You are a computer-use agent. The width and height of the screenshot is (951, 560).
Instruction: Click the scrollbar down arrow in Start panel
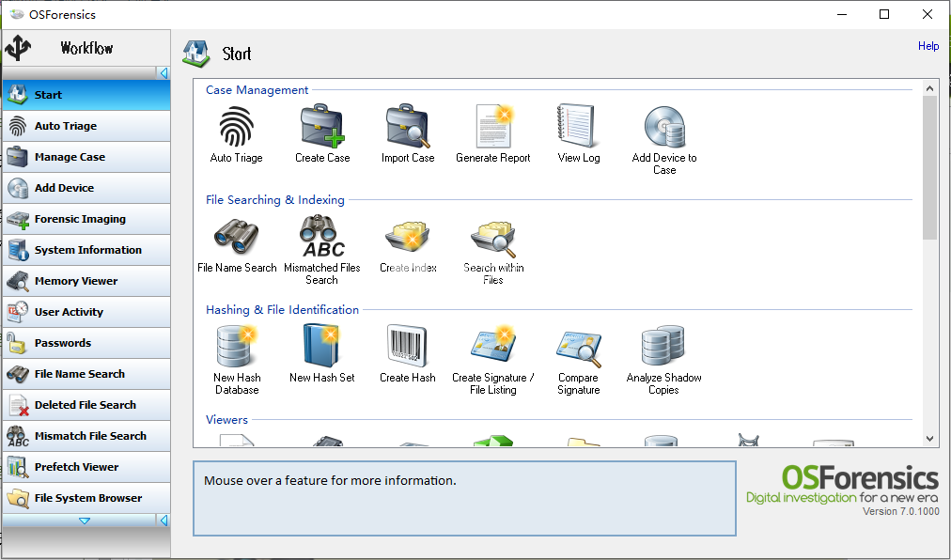[929, 439]
